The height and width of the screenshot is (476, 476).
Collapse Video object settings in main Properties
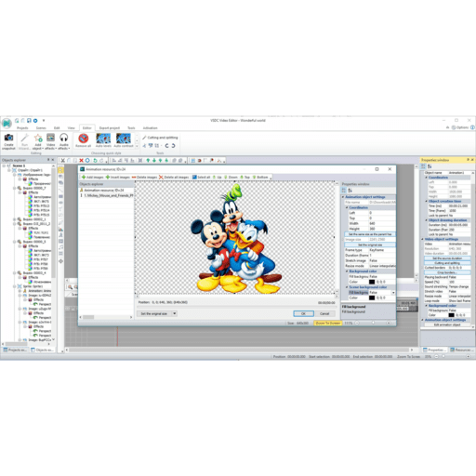[x=423, y=239]
